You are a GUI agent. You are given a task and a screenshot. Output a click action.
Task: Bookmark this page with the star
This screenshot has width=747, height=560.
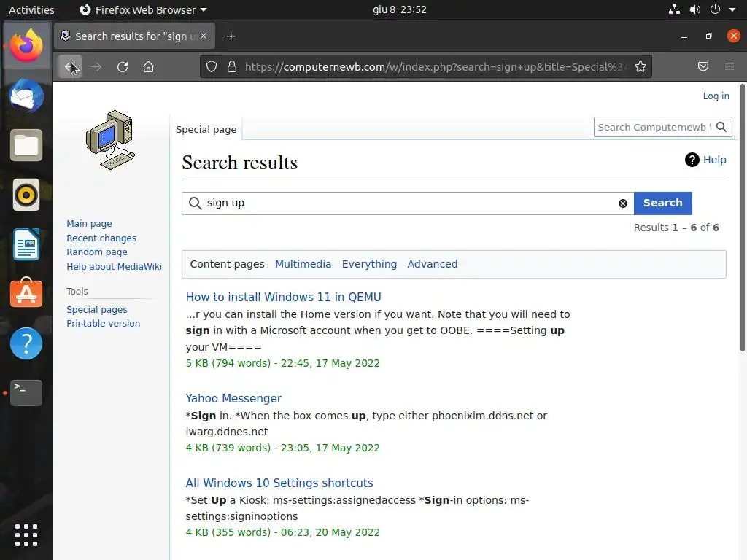(x=640, y=66)
